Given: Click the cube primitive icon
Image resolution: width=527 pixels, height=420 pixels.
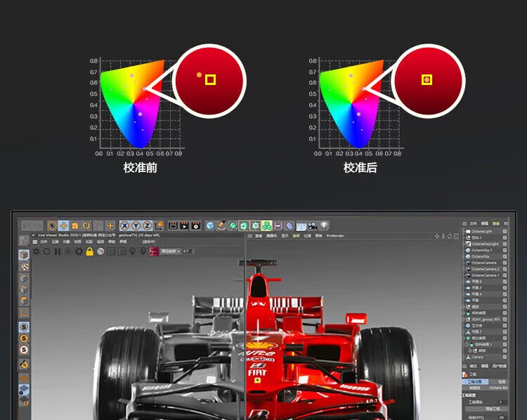Looking at the screenshot, I should tap(209, 225).
